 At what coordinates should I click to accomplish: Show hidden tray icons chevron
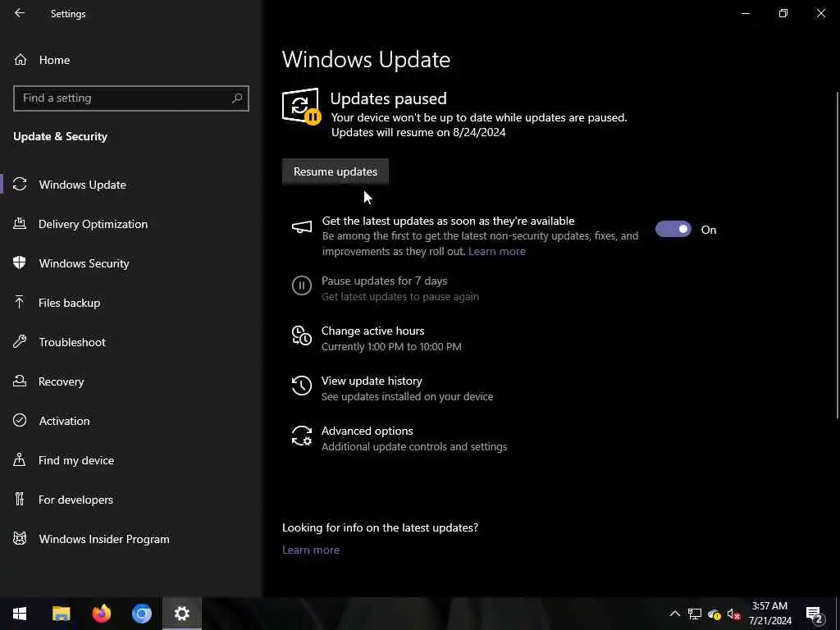click(x=675, y=614)
